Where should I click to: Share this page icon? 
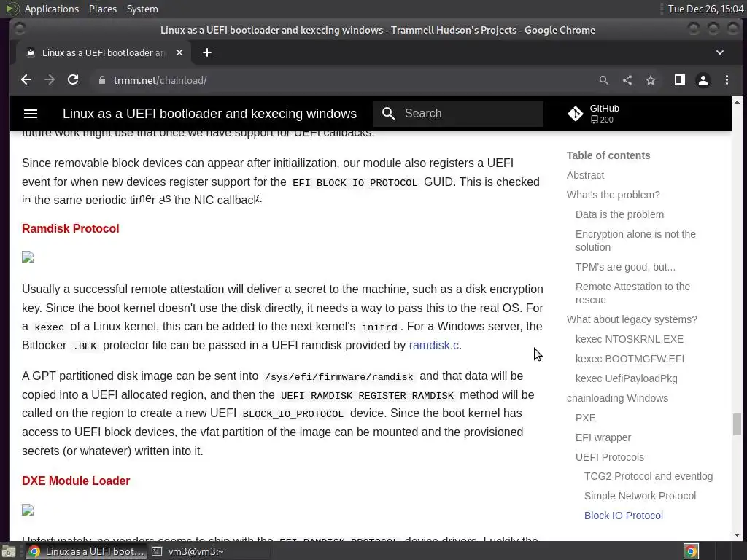pyautogui.click(x=627, y=80)
